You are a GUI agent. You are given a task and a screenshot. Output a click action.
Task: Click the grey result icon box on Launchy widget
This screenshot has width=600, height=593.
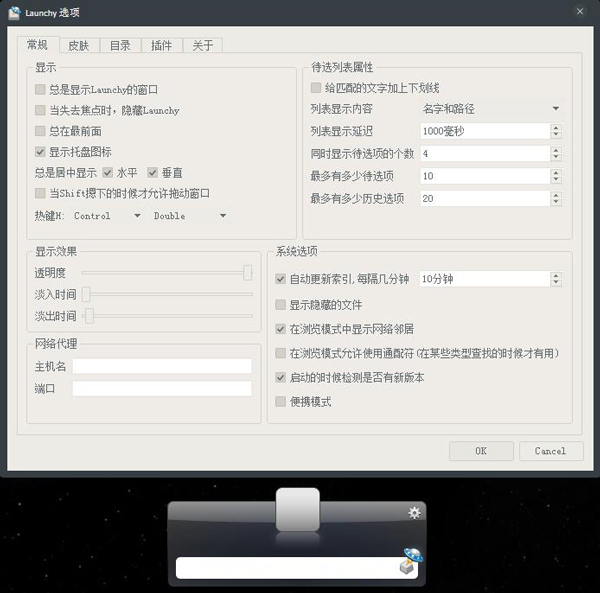[298, 509]
